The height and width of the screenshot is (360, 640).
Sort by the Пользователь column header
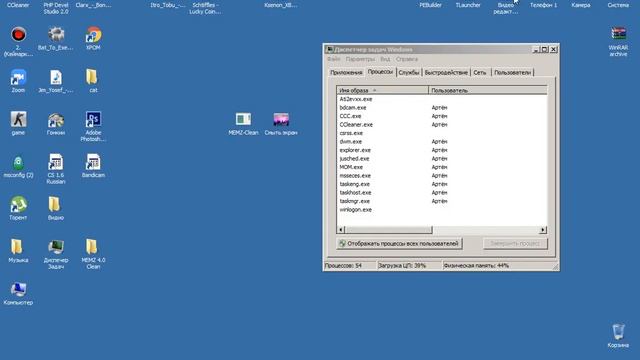488,90
